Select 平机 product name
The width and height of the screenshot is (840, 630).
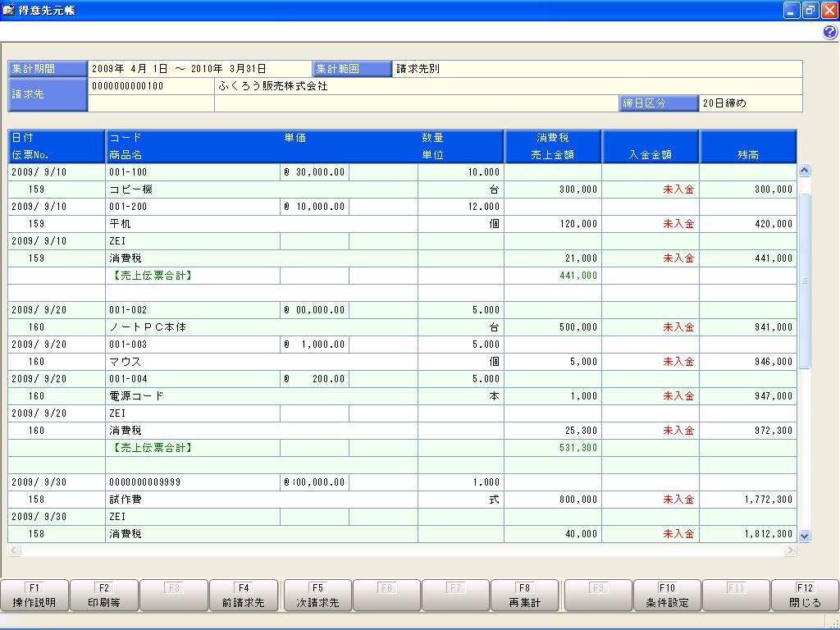pos(120,223)
